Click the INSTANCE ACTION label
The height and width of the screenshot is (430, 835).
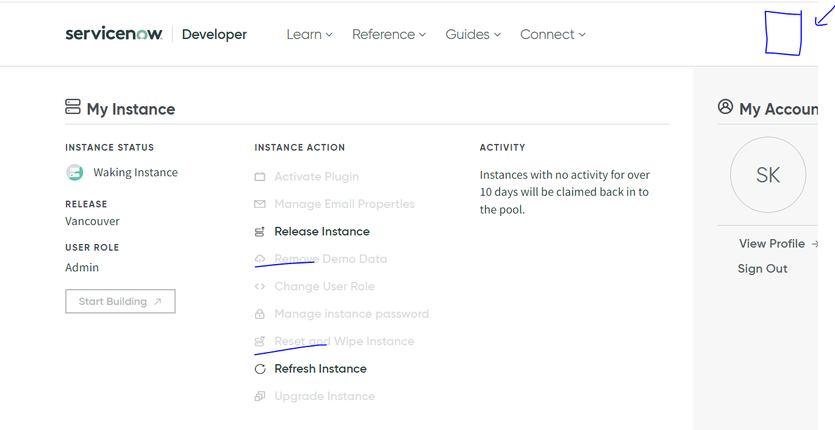[299, 148]
